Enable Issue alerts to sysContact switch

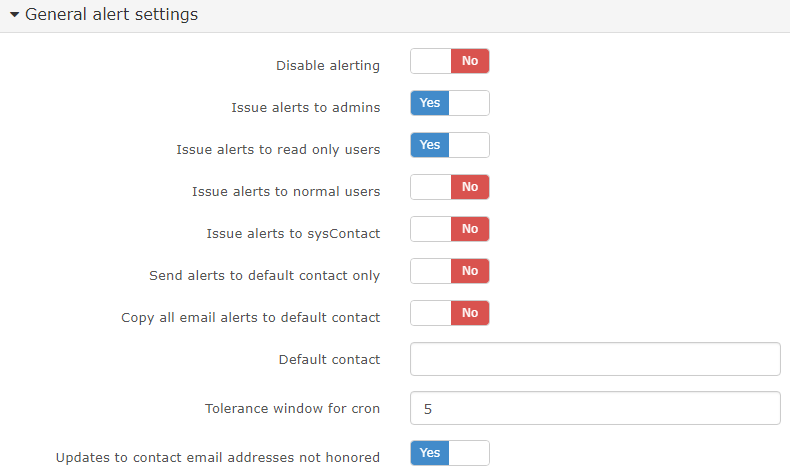pyautogui.click(x=449, y=229)
